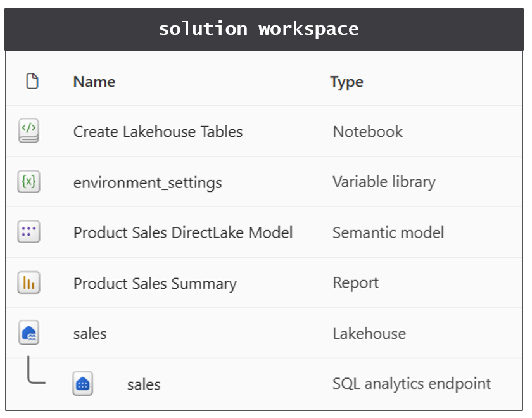Sort by the Type column header
Screen dimensions: 532x418
(x=347, y=82)
